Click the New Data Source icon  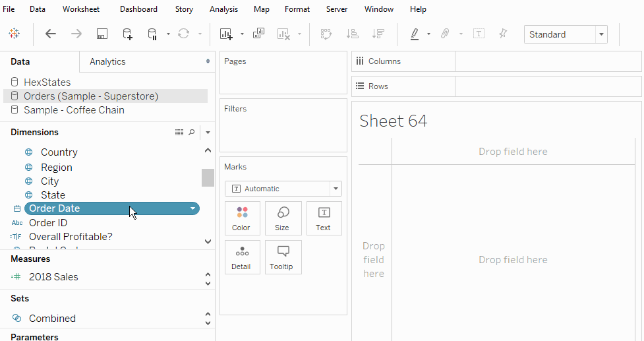128,34
